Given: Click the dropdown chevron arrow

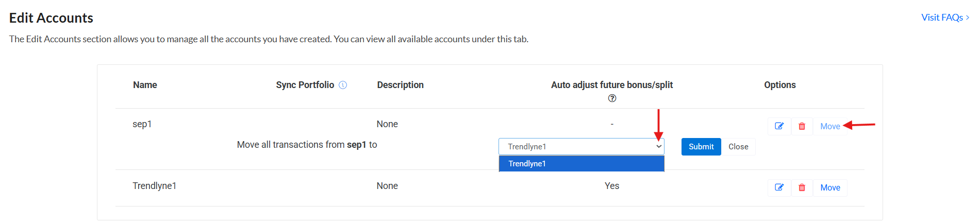Looking at the screenshot, I should pos(658,147).
